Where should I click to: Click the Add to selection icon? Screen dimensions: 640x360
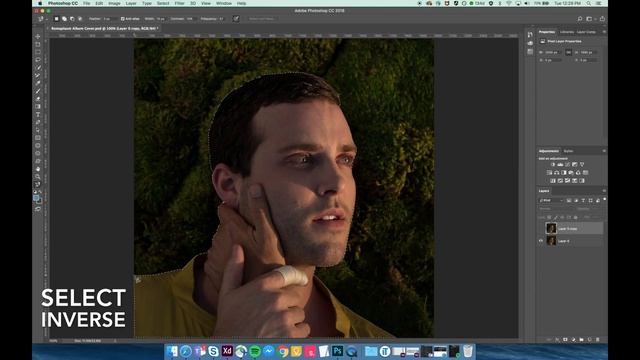[x=64, y=19]
